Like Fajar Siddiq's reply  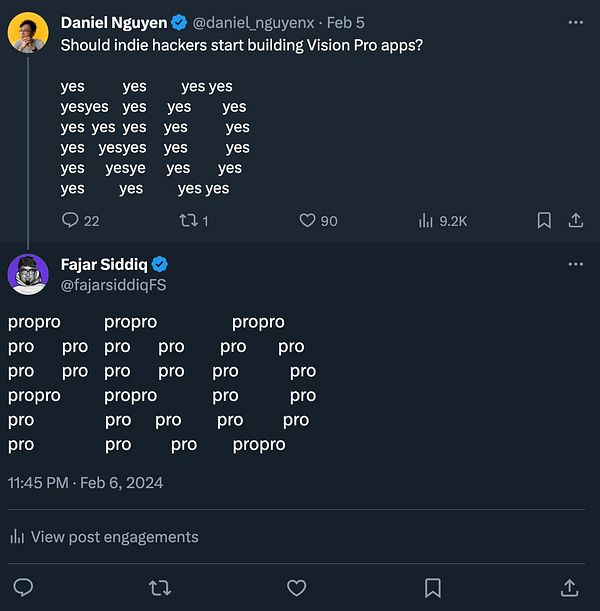[296, 587]
